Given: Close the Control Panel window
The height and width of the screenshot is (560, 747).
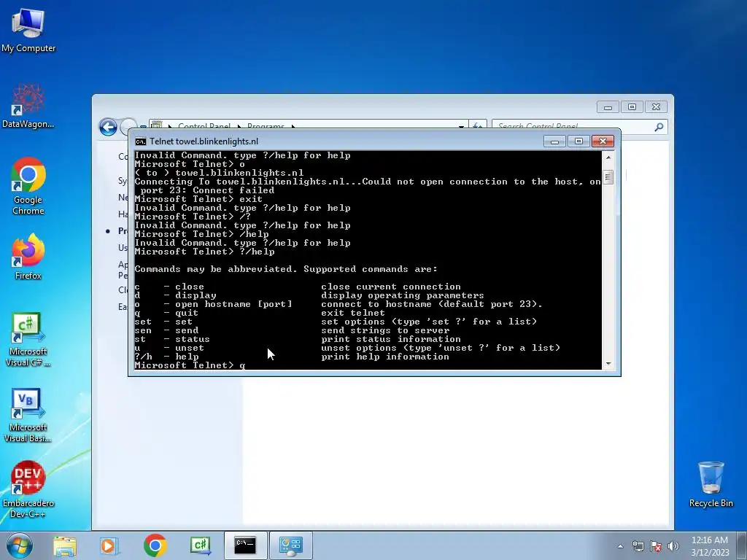Looking at the screenshot, I should coord(656,107).
